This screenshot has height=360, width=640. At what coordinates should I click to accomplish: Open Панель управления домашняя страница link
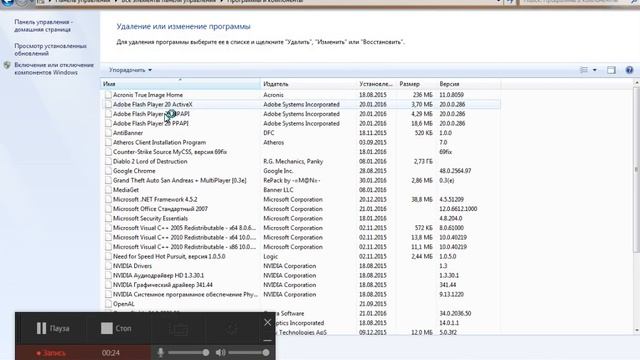point(44,26)
